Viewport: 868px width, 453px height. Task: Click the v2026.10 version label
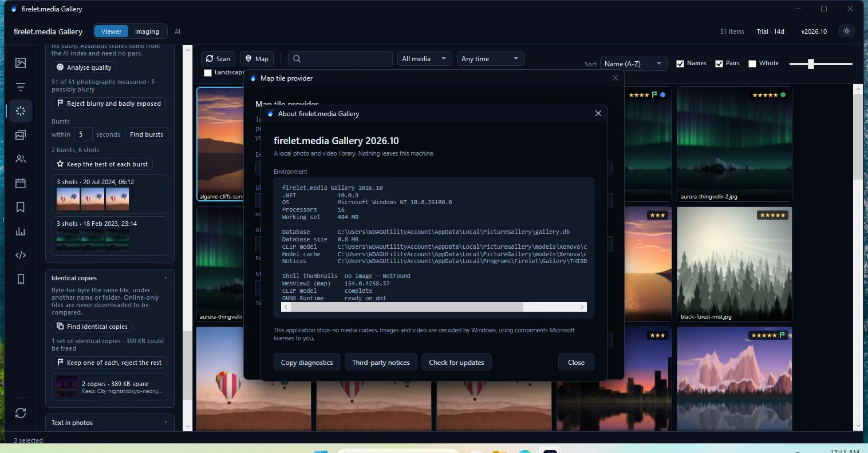(814, 31)
